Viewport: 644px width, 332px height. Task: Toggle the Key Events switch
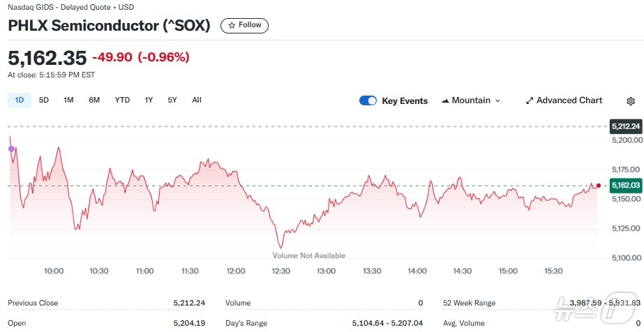point(368,100)
